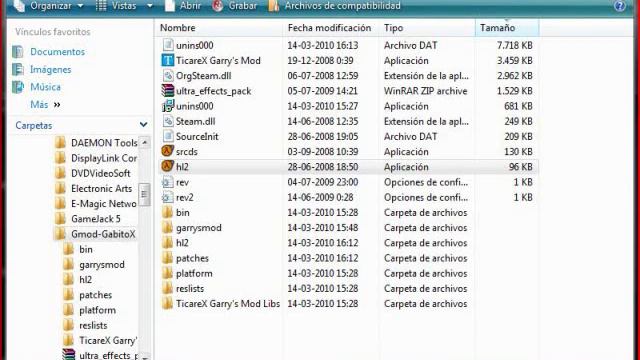Image resolution: width=640 pixels, height=360 pixels.
Task: Open Música favorite link
Action: (x=45, y=87)
